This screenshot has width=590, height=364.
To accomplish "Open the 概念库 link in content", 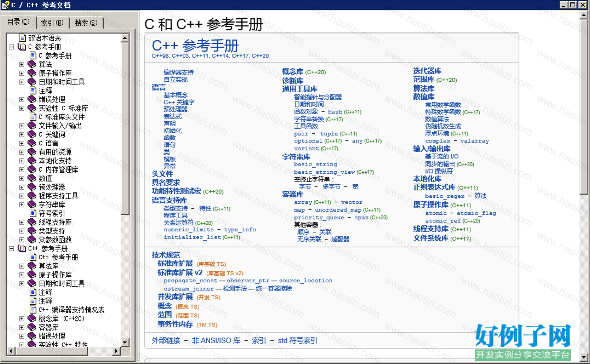I will click(x=293, y=72).
